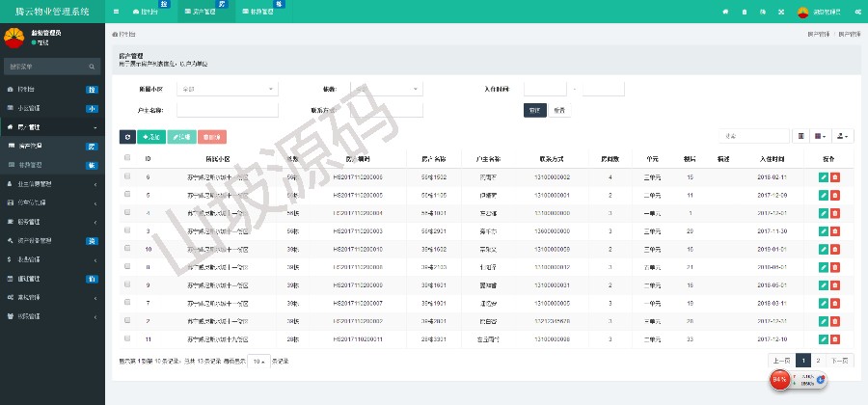This screenshot has width=868, height=405.
Task: Tick the checkbox for row ID 3
Action: click(x=127, y=230)
